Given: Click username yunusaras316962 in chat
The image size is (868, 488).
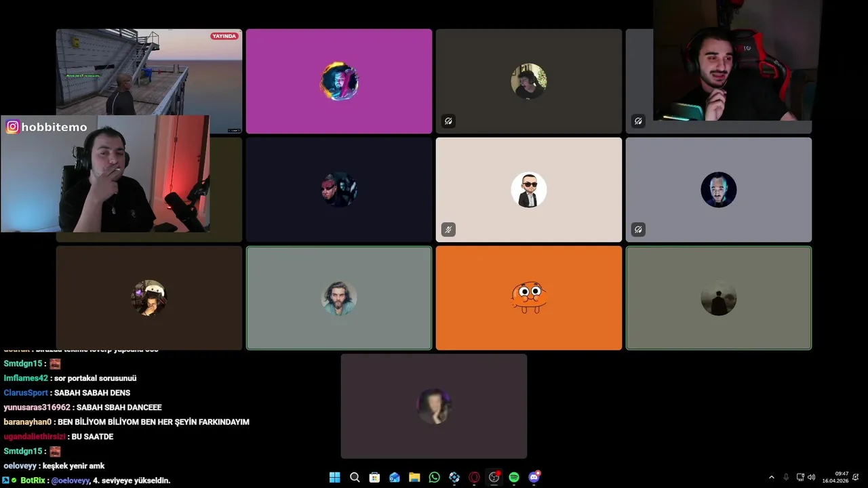Looking at the screenshot, I should pos(37,407).
